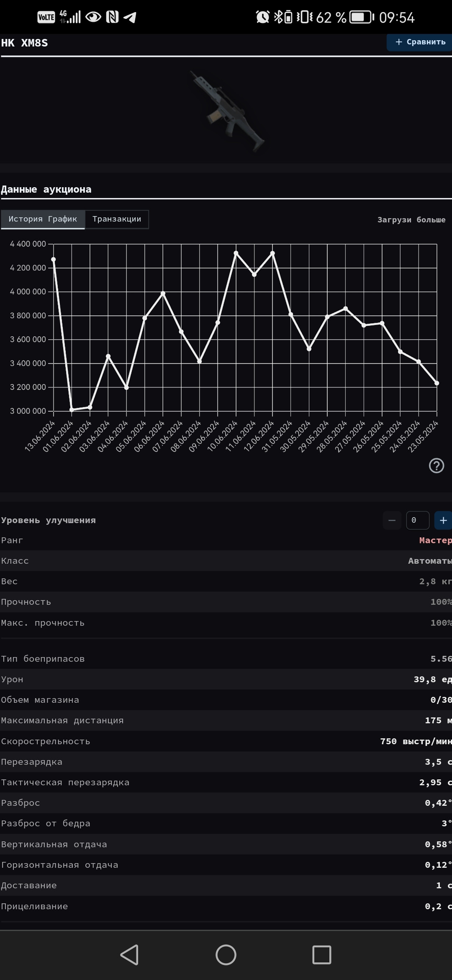
Task: Click the Объем магазина row label
Action: coord(40,700)
